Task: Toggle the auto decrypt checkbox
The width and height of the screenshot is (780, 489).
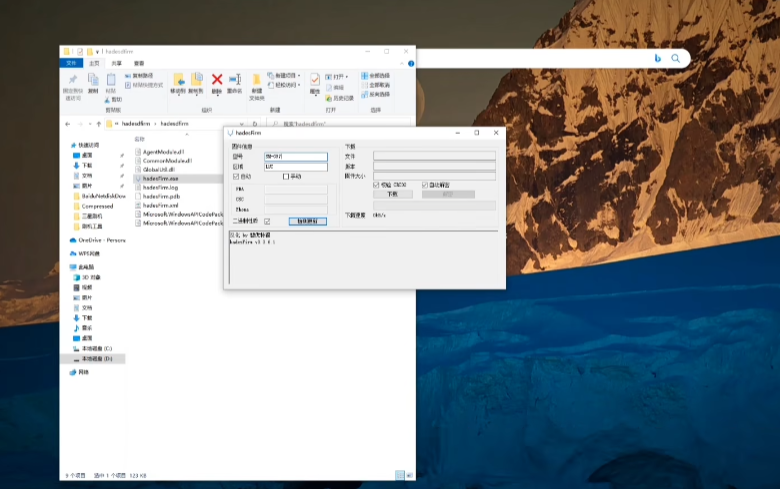Action: pyautogui.click(x=425, y=185)
